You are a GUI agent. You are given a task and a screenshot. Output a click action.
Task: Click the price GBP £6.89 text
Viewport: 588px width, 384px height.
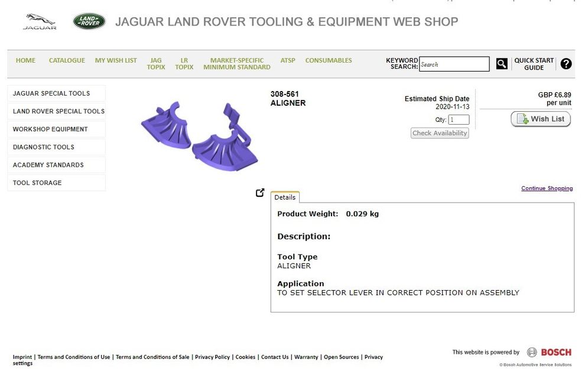[x=555, y=95]
